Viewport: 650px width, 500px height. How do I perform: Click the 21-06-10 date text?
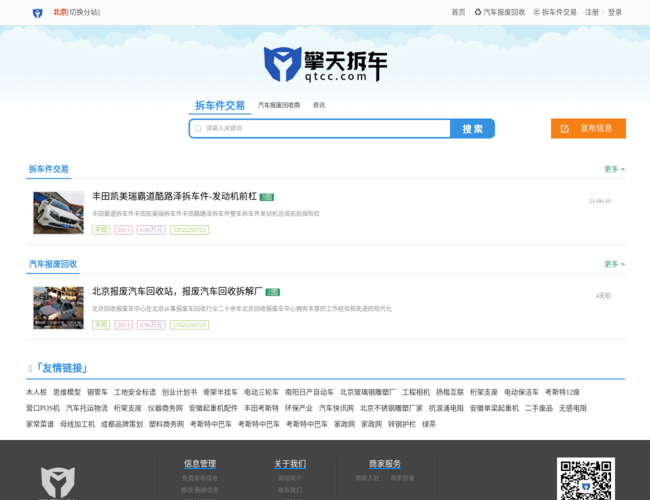coord(600,201)
